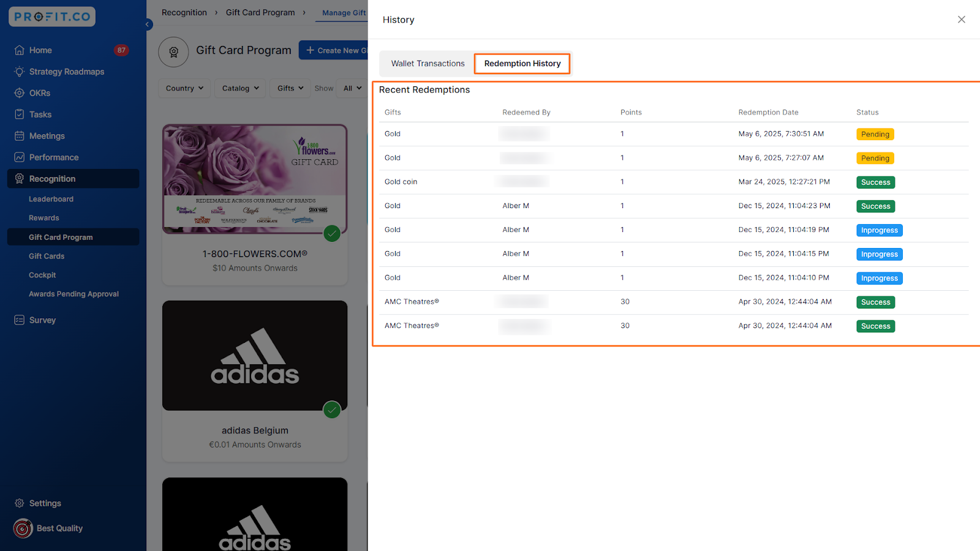Expand the Gifts filter dropdown
Viewport: 980px width, 551px height.
pos(290,88)
